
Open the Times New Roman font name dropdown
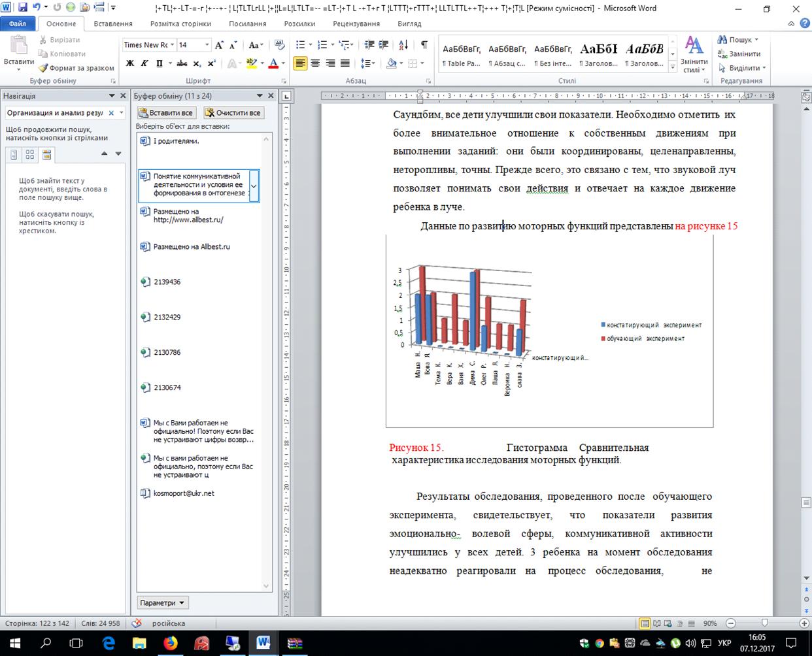pos(173,44)
